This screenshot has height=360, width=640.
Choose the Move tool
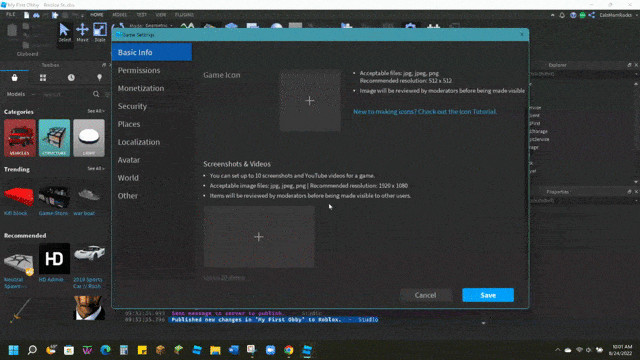82,33
